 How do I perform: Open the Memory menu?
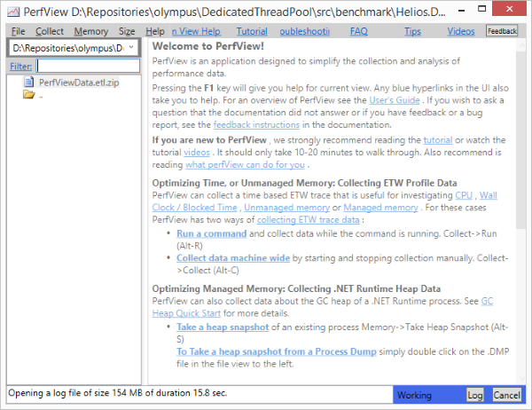[x=91, y=31]
